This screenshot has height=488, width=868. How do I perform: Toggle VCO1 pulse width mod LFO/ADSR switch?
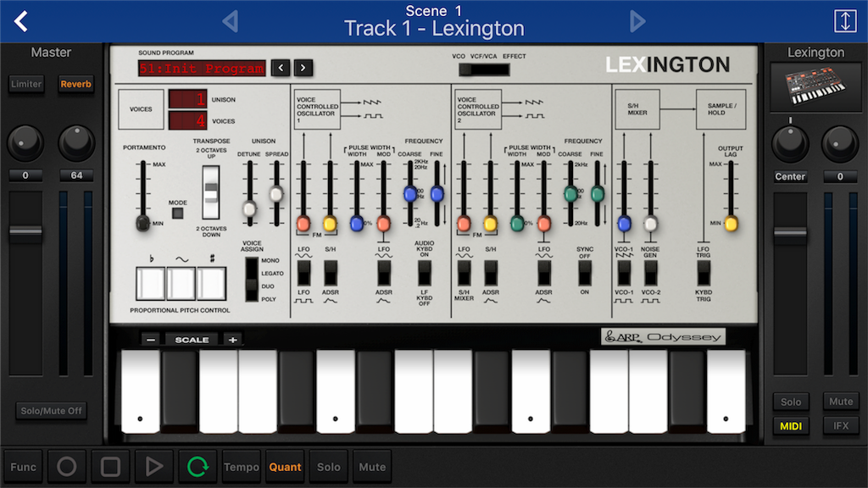click(x=384, y=273)
